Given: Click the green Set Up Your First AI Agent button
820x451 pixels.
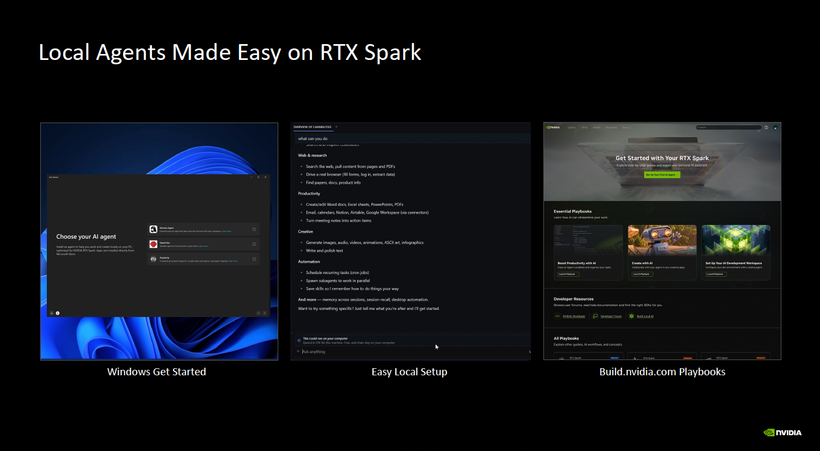Looking at the screenshot, I should coord(662,175).
